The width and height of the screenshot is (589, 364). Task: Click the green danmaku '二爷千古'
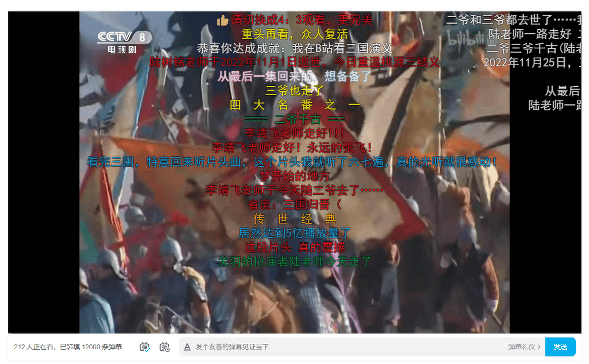294,119
